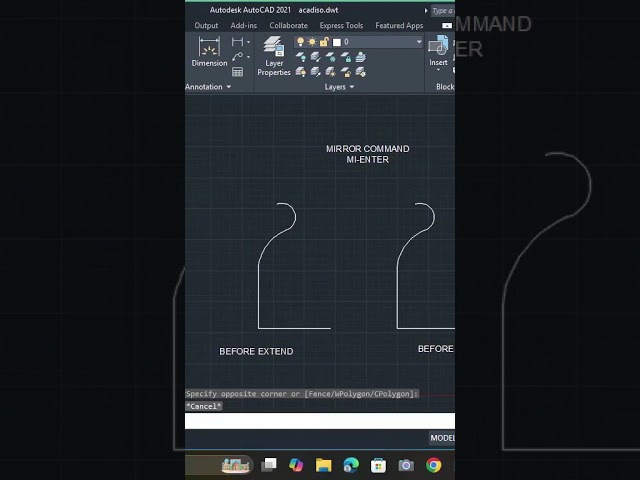Click the layer Unisolate icon
The height and width of the screenshot is (480, 640).
click(x=316, y=72)
